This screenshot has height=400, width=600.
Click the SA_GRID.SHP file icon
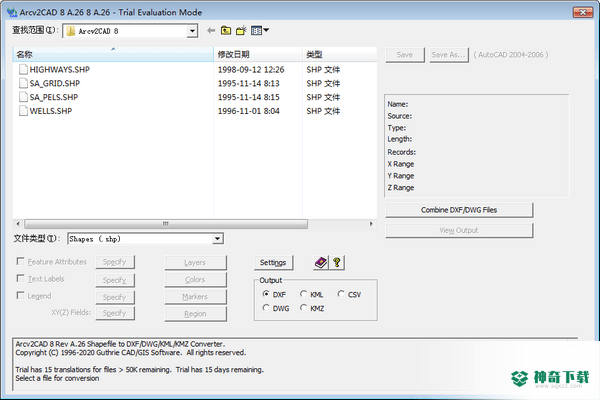coord(23,83)
